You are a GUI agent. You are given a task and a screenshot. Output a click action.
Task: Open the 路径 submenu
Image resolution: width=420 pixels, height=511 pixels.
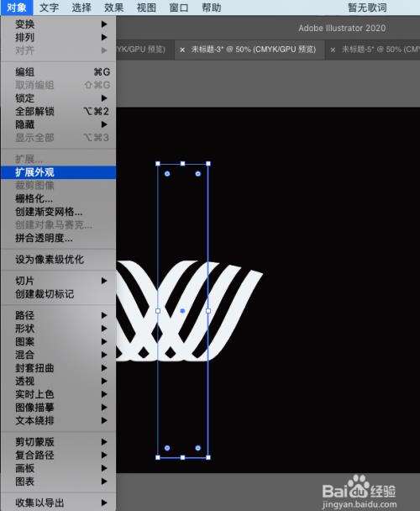click(x=58, y=315)
